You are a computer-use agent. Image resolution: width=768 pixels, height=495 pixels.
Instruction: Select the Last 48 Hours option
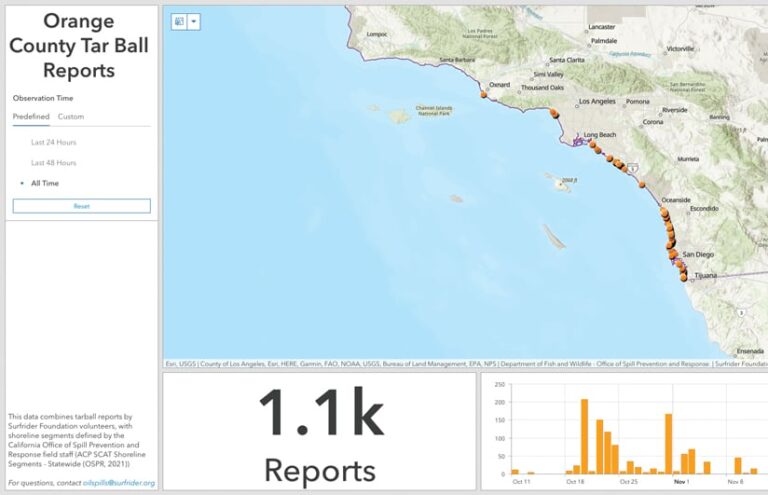(x=53, y=163)
